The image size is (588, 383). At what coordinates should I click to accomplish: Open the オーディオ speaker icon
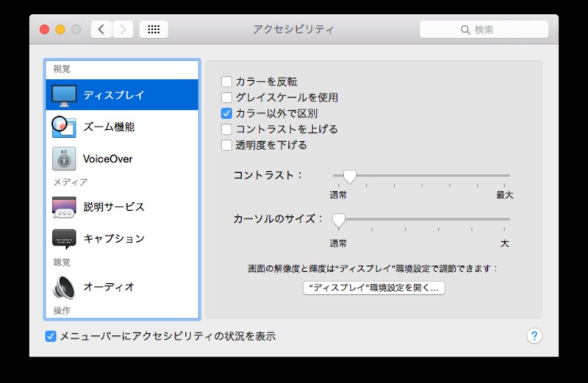point(64,287)
